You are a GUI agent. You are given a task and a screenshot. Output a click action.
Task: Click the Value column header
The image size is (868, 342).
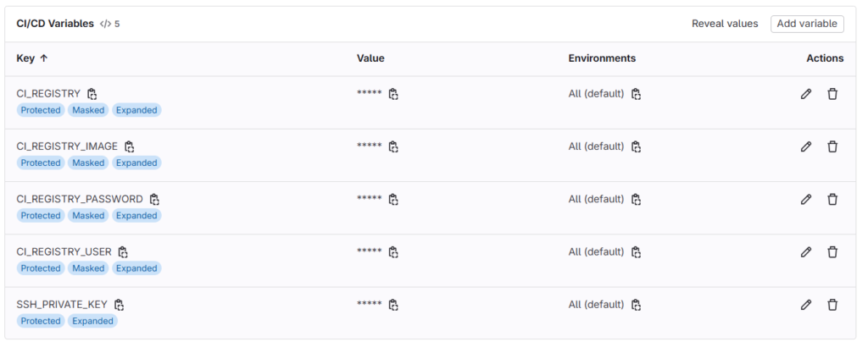coord(370,58)
